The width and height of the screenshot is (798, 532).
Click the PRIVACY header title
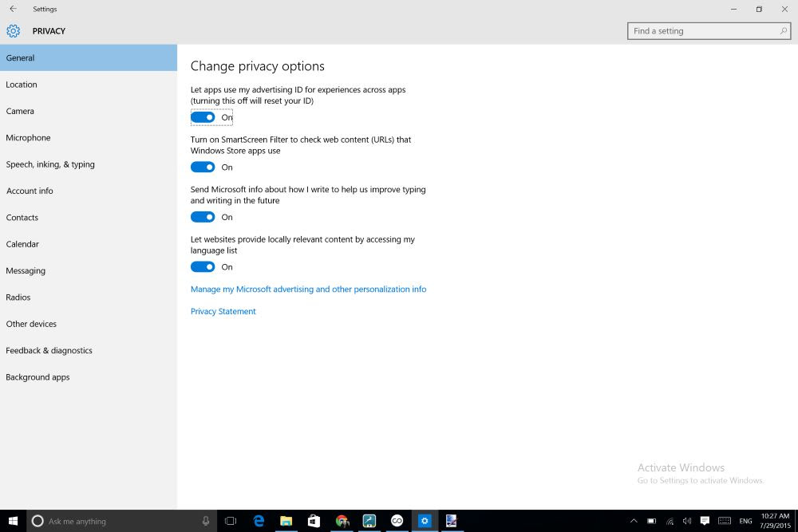pyautogui.click(x=49, y=31)
